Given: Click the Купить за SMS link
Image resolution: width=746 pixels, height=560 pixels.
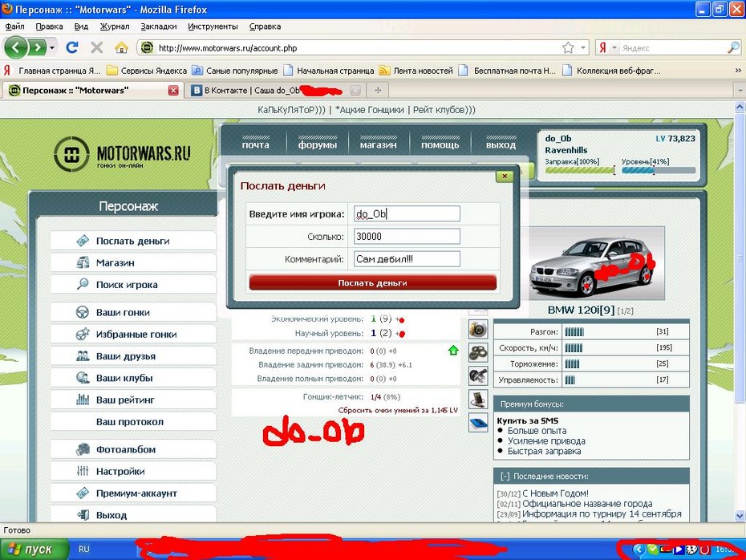Looking at the screenshot, I should pyautogui.click(x=528, y=420).
